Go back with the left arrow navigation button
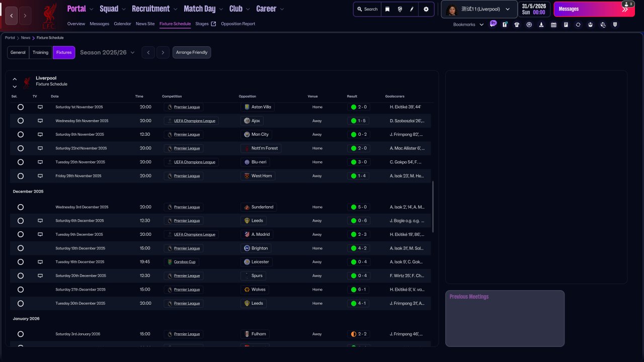Screen dimensions: 644x362 point(12,16)
